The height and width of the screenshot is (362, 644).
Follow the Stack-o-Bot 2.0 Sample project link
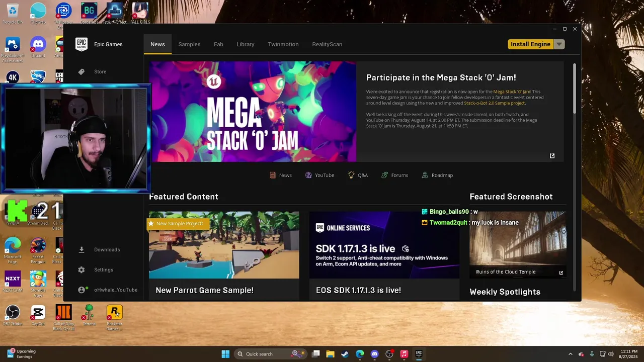click(x=495, y=103)
